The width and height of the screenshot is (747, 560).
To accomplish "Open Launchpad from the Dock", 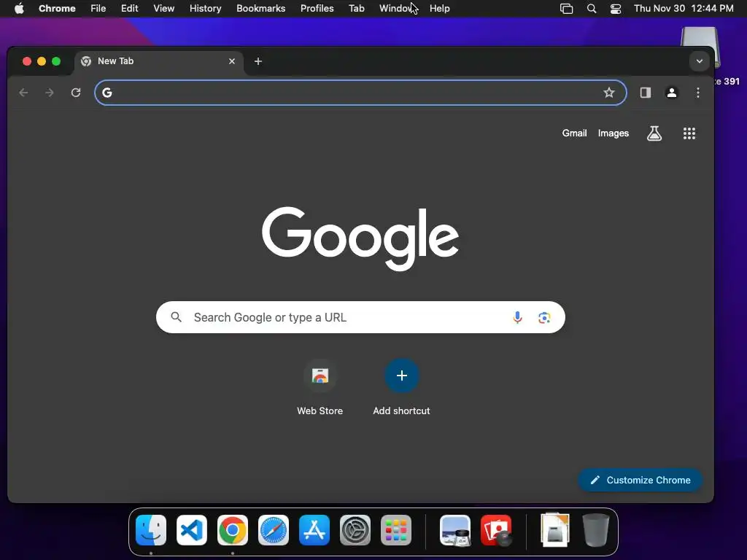I will click(x=396, y=530).
